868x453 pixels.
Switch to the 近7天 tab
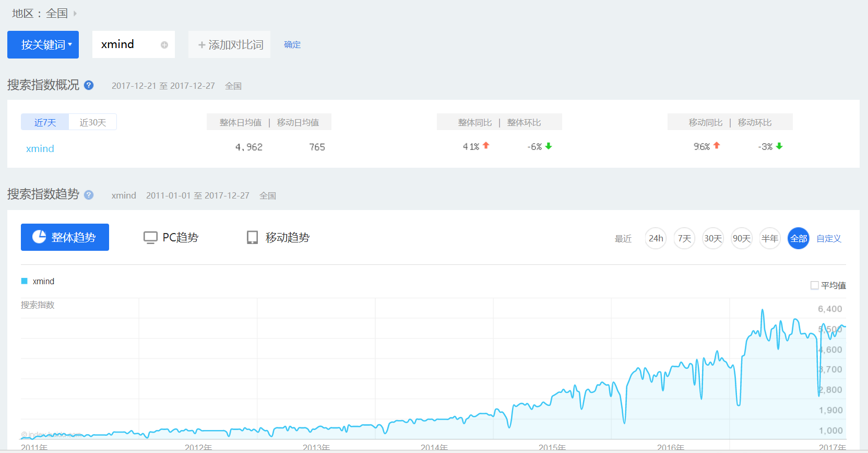[45, 122]
